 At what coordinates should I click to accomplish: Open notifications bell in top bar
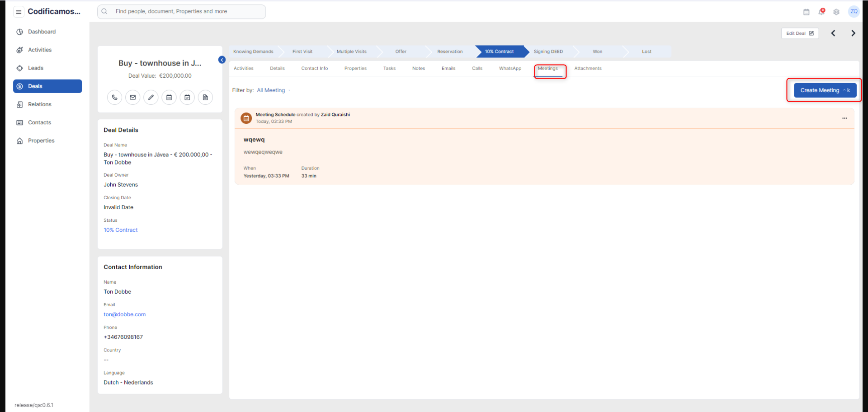pyautogui.click(x=821, y=12)
